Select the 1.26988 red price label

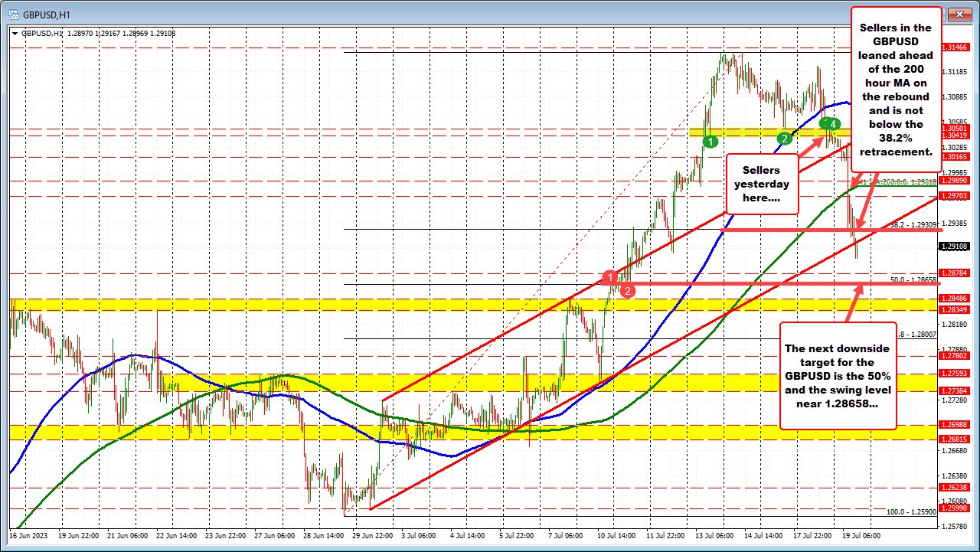(955, 424)
